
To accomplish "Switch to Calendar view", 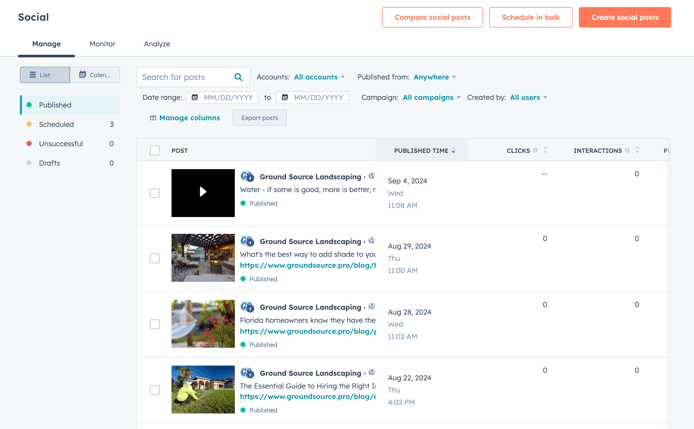I will (x=95, y=75).
